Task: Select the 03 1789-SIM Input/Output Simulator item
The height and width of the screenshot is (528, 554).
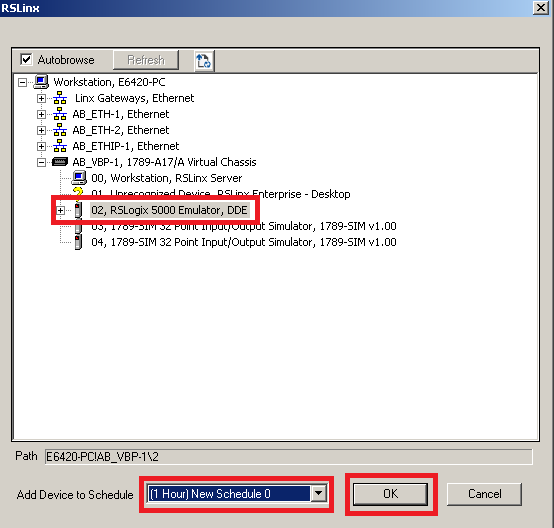Action: [x=244, y=226]
